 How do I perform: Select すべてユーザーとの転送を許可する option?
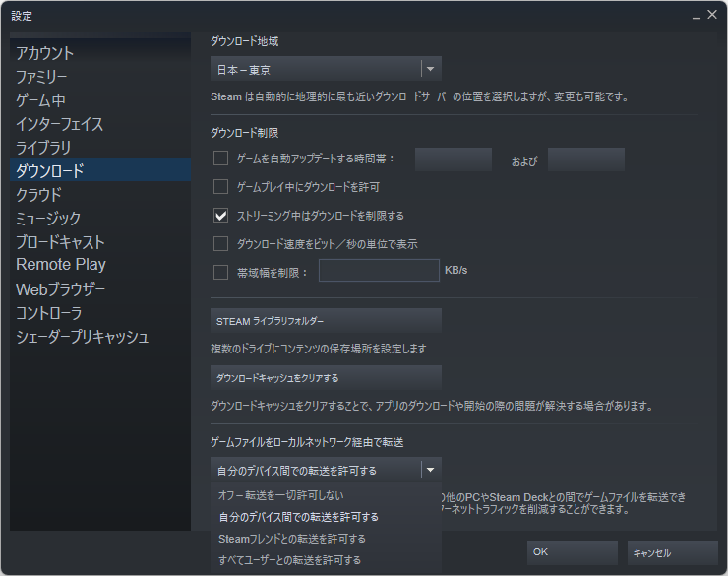click(x=326, y=560)
